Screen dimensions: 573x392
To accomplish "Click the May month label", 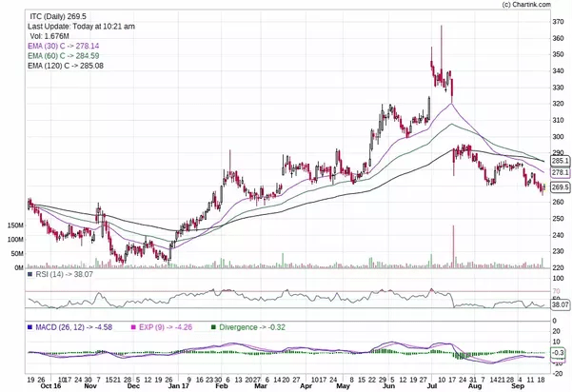I will (343, 386).
